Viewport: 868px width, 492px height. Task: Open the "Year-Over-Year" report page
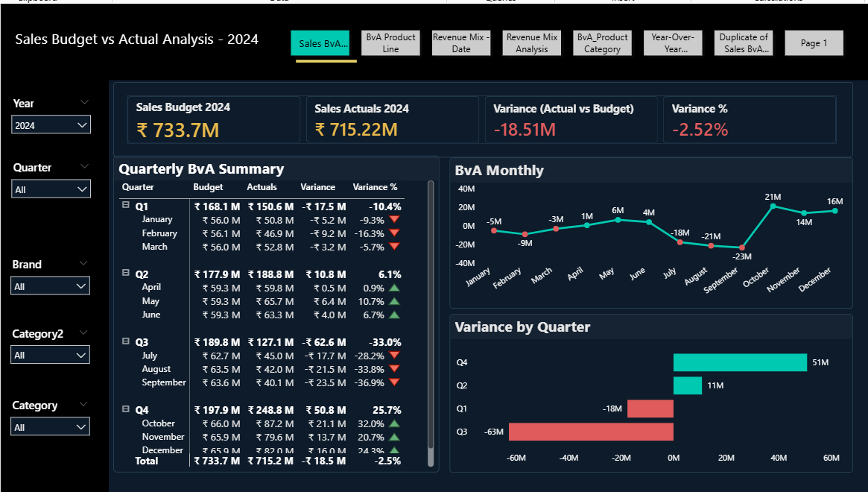[x=673, y=42]
